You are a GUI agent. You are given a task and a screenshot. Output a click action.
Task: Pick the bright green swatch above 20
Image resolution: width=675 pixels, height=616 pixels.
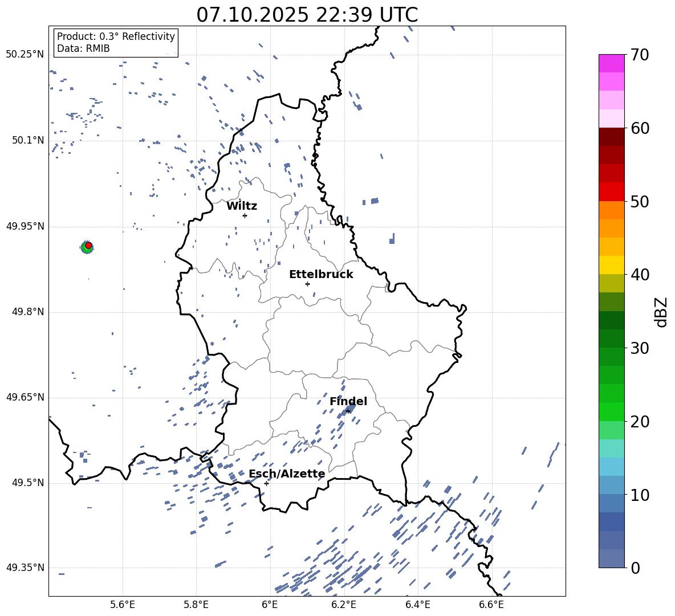click(611, 411)
